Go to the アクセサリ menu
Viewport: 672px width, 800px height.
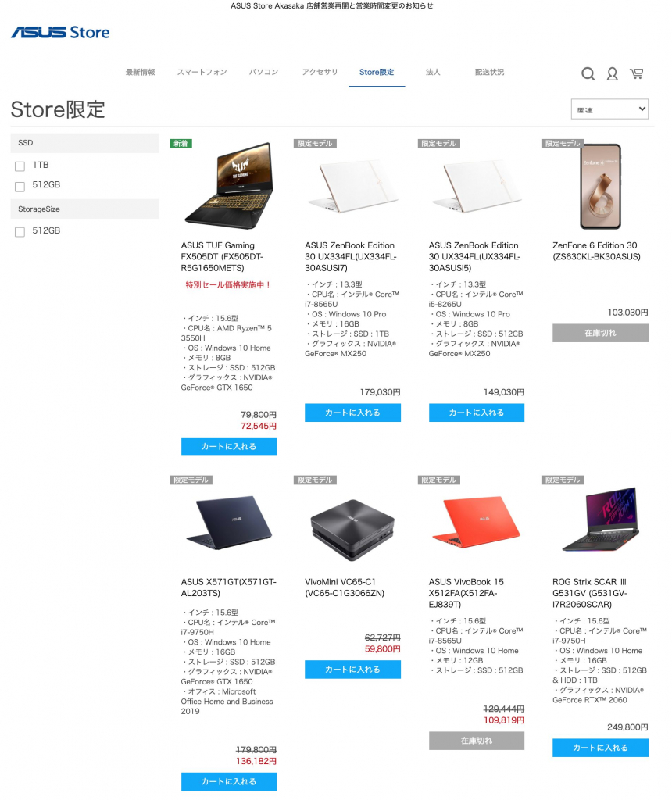click(320, 72)
